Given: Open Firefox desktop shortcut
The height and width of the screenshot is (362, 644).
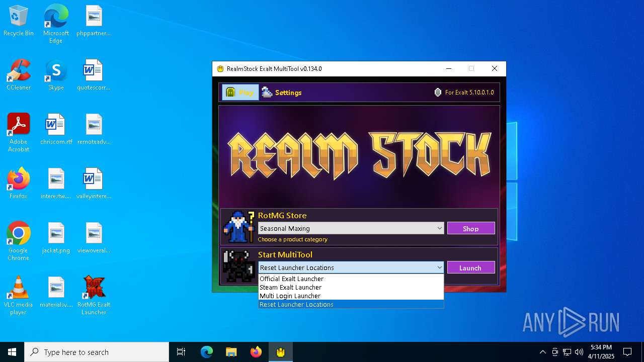Looking at the screenshot, I should (19, 184).
